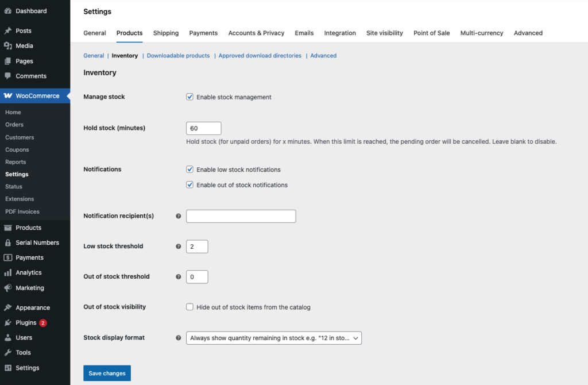
Task: Open Analytics via the bar chart icon
Action: (7, 273)
